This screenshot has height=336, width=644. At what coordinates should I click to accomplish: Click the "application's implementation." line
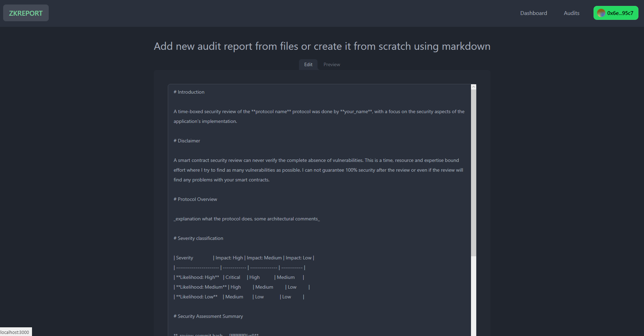[205, 121]
